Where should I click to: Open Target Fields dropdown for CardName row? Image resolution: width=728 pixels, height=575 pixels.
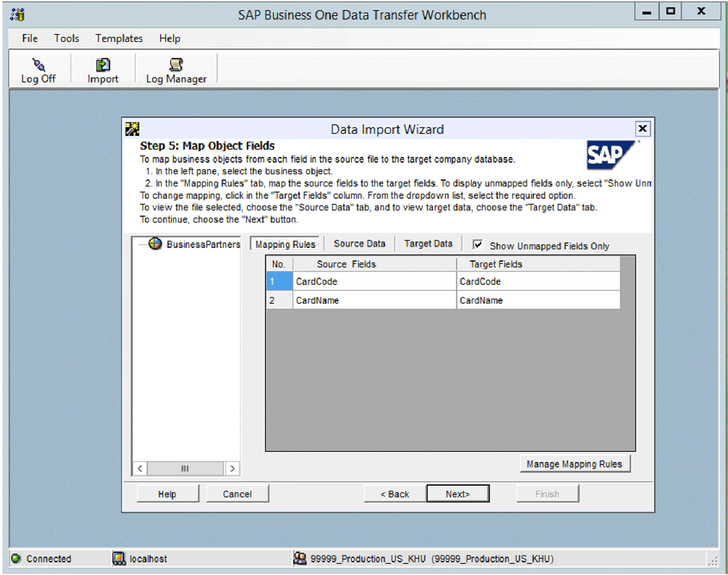click(x=538, y=300)
